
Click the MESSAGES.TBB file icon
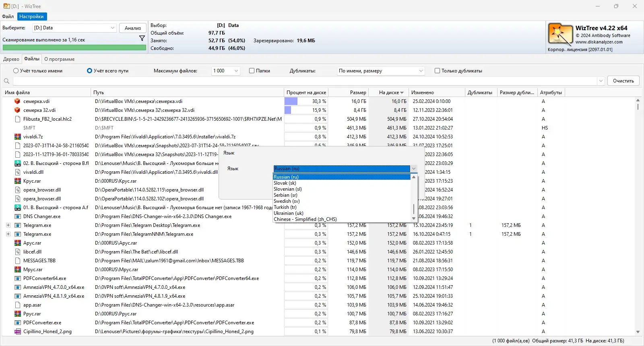pos(17,261)
